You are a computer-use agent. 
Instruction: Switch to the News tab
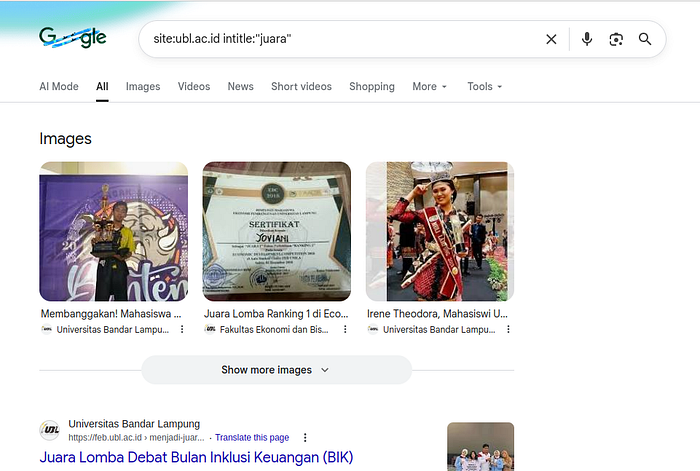[x=241, y=86]
